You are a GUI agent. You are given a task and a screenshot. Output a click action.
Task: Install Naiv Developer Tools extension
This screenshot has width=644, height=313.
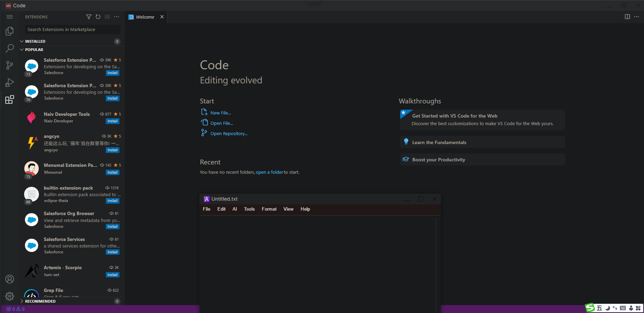(x=112, y=121)
